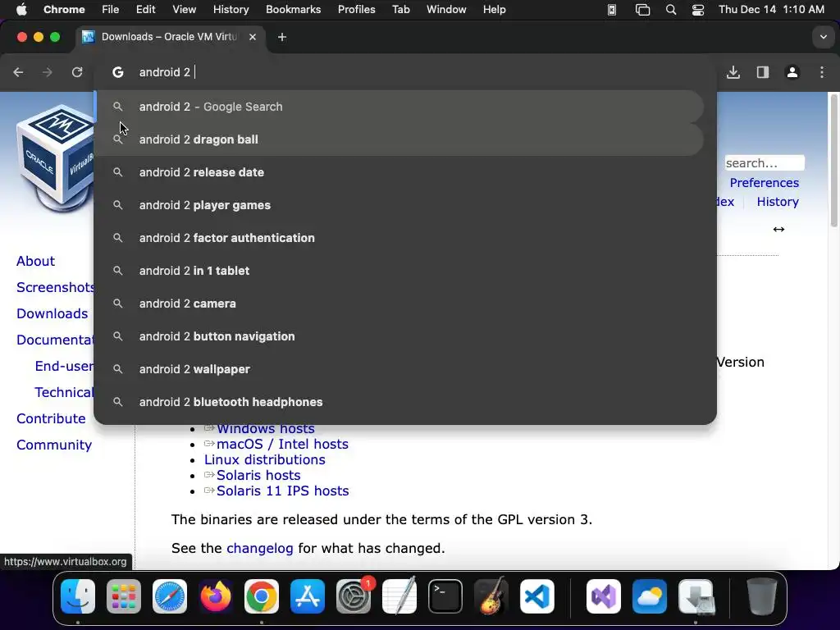
Task: Open the Bookmarks menu in menu bar
Action: [x=293, y=10]
